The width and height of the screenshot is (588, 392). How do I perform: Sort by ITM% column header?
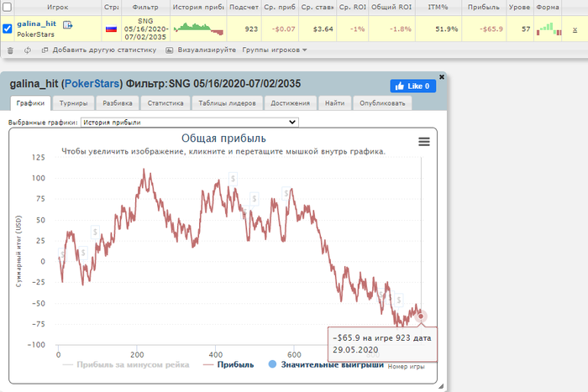click(438, 7)
